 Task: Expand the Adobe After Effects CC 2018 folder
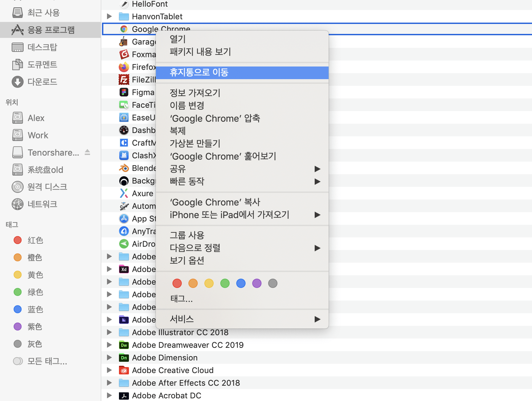tap(109, 383)
